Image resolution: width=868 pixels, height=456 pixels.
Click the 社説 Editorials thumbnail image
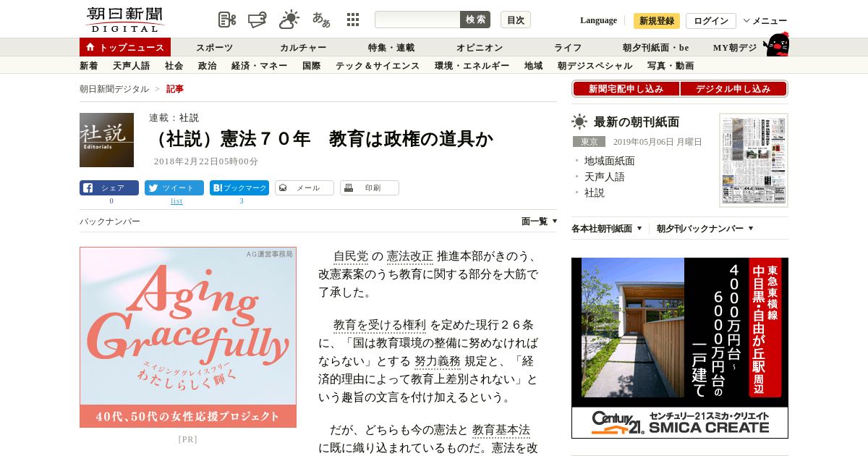click(106, 140)
